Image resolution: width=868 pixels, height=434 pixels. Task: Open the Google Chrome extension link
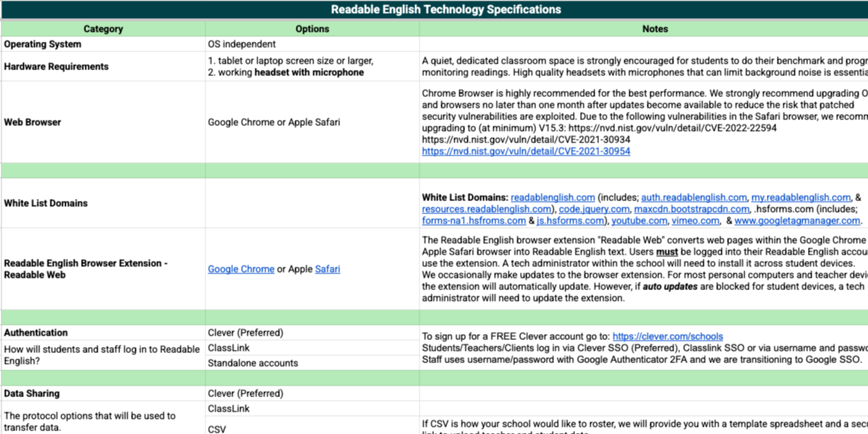click(241, 269)
